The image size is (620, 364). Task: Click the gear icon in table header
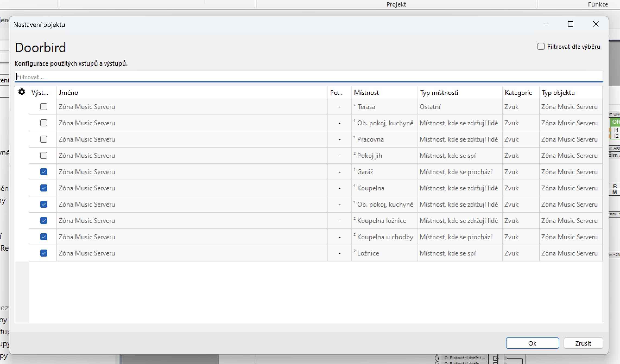click(22, 92)
